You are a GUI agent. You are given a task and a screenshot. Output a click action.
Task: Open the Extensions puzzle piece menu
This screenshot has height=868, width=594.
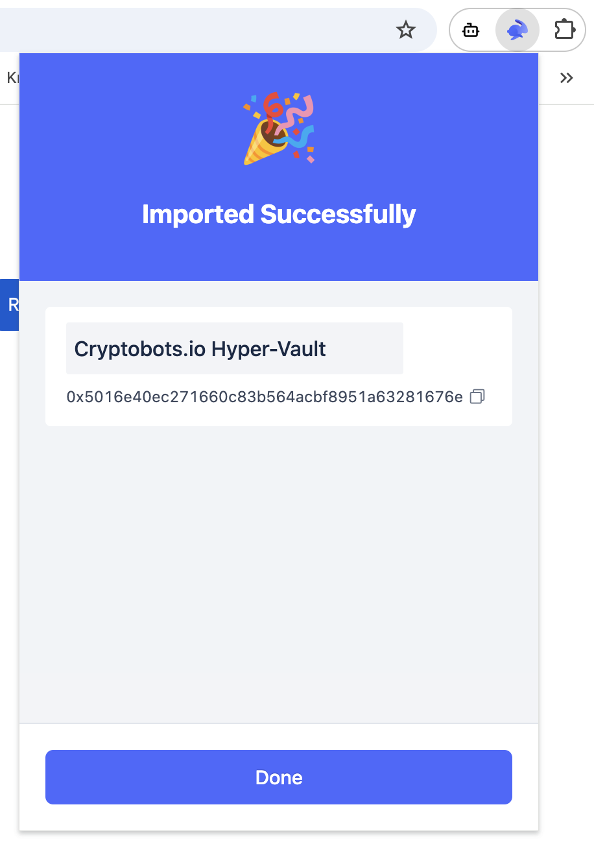[565, 30]
